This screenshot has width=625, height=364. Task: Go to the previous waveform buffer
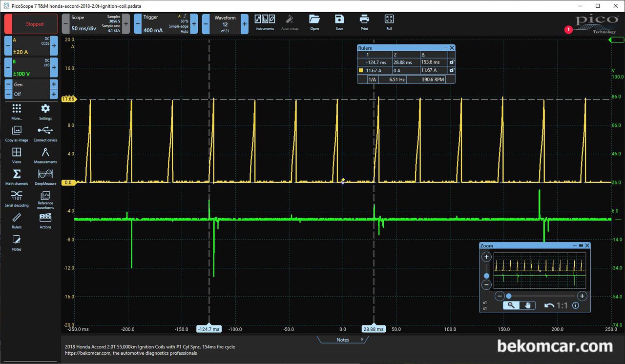[206, 24]
